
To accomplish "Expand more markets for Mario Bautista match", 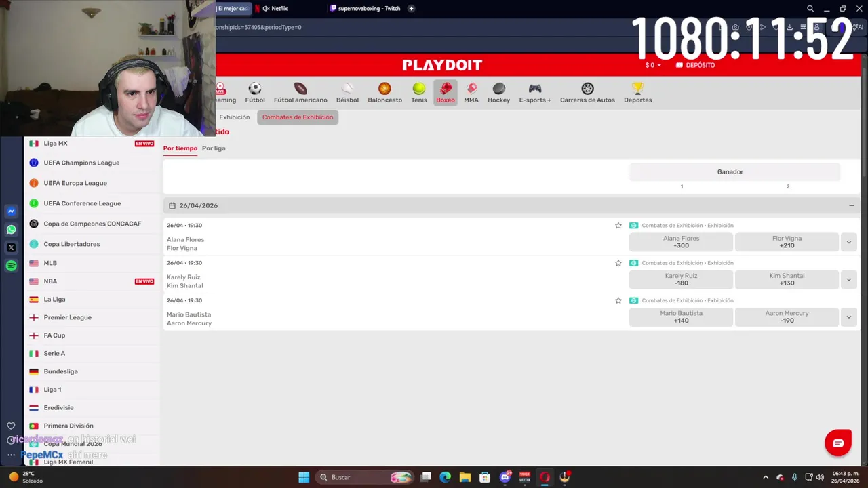I will (x=848, y=317).
